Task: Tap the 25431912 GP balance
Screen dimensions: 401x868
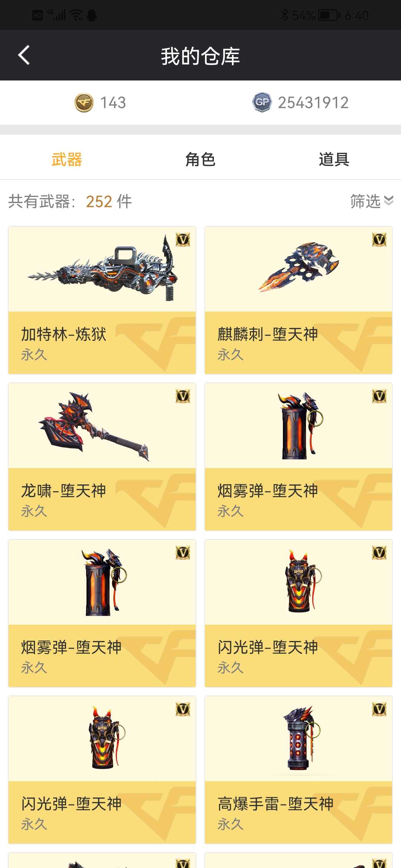Action: tap(313, 103)
